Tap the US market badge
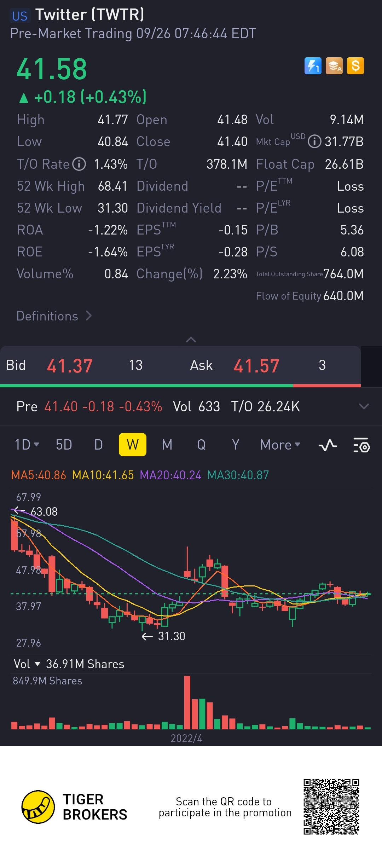 point(20,16)
